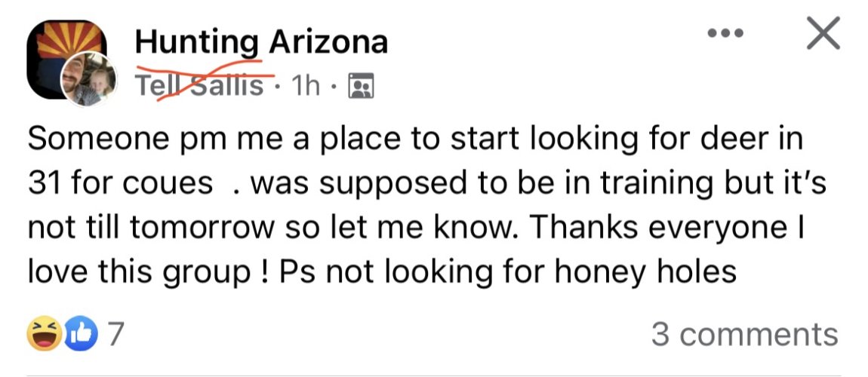The height and width of the screenshot is (377, 868).
Task: Click the laughing face reaction emoji
Action: click(x=43, y=335)
